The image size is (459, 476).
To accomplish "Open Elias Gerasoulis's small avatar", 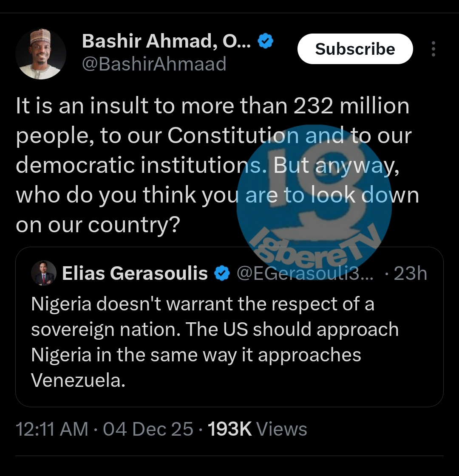I will coord(43,273).
